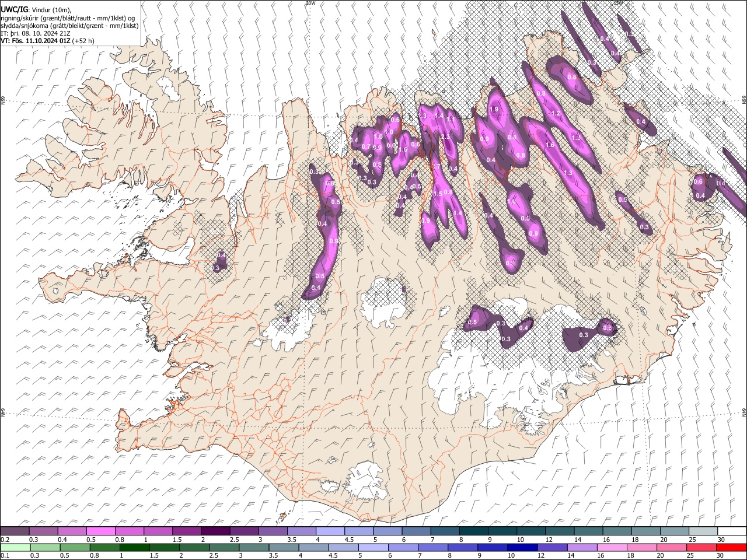Click the 'IT: þri. 08. 10. 2024 21Z' line
Viewport: 747px width, 560px height.
coord(36,33)
